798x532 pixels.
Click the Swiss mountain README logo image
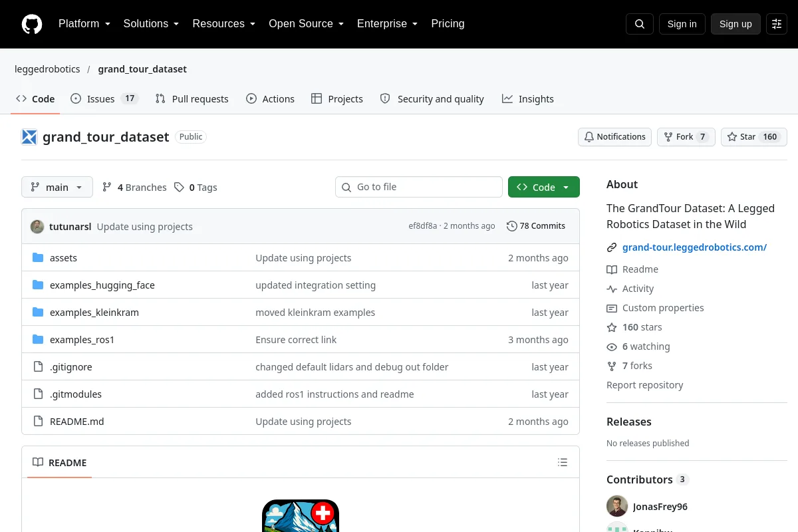[301, 516]
